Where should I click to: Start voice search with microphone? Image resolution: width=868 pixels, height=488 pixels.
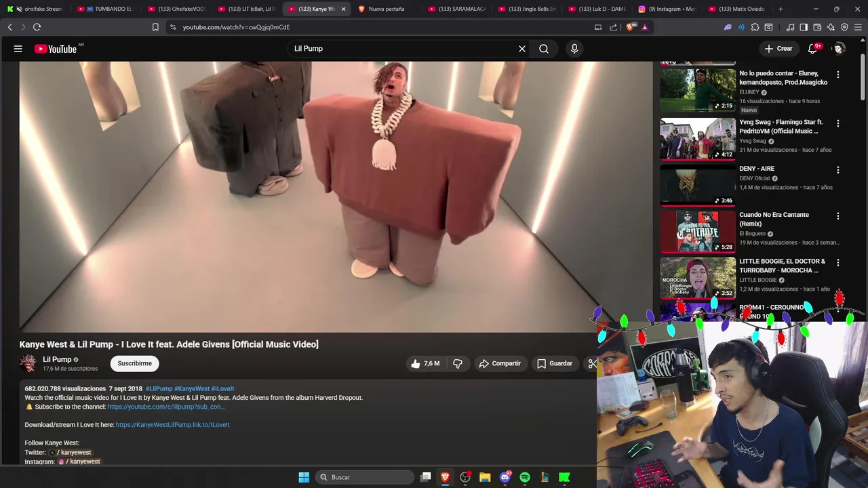[x=574, y=49]
